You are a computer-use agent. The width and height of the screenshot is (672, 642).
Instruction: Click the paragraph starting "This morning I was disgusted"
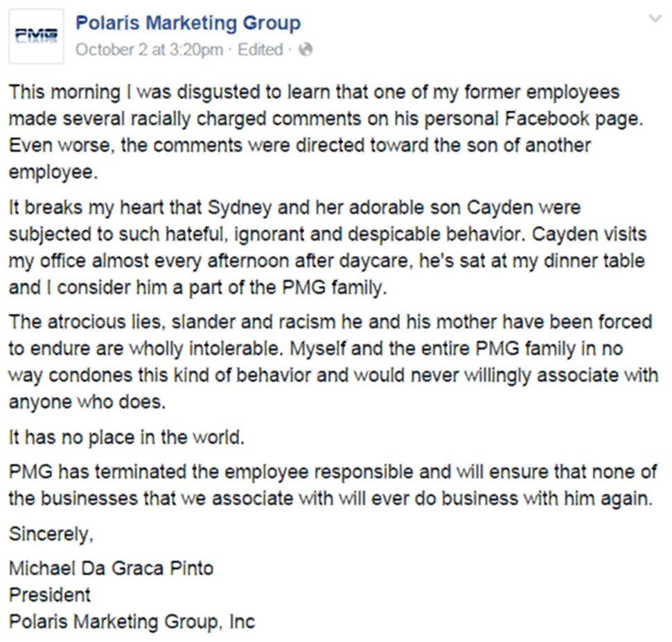(326, 132)
